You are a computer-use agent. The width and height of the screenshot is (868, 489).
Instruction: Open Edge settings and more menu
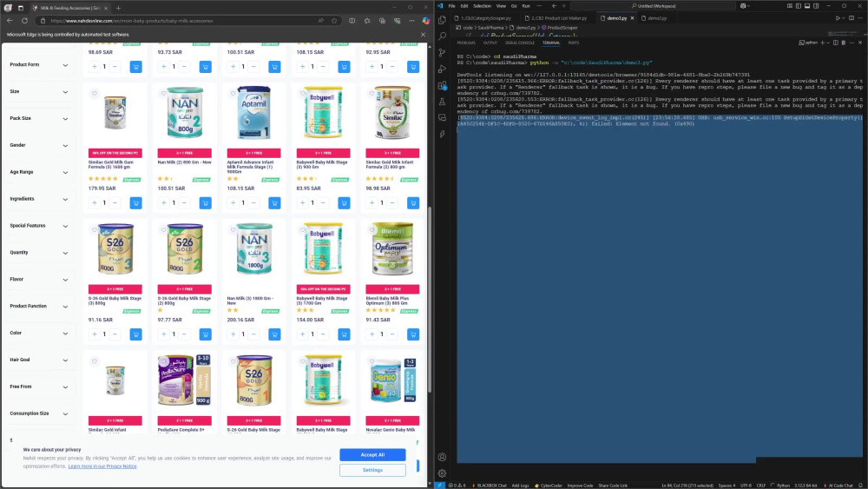point(411,21)
